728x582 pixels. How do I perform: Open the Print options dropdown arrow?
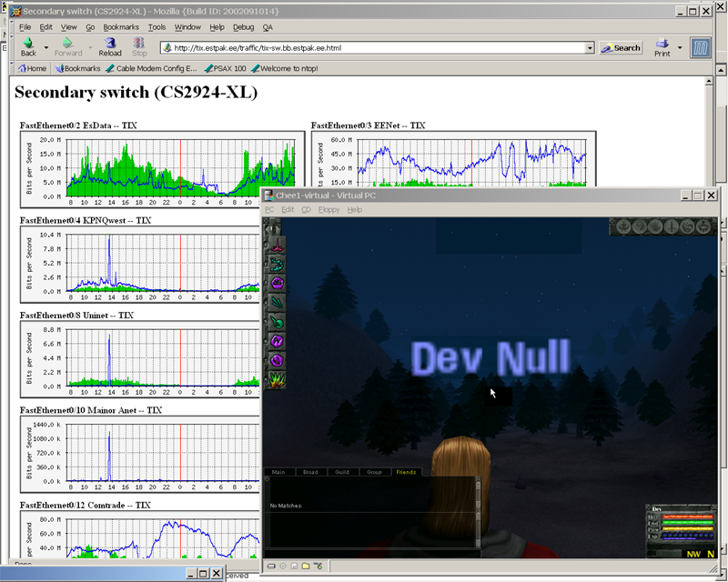[x=680, y=47]
